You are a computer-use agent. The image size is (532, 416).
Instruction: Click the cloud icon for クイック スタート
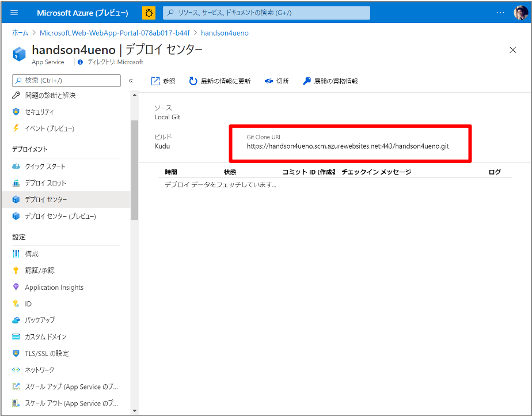(16, 167)
